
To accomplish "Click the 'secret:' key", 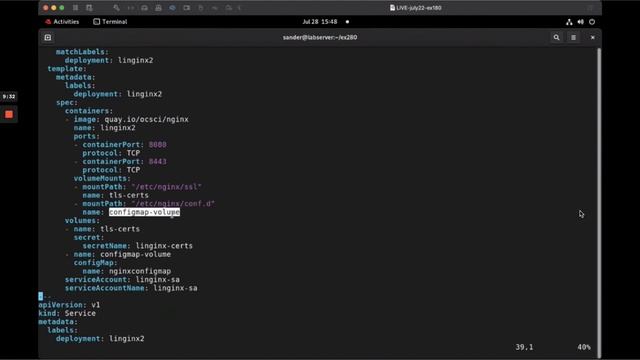I will 89,237.
